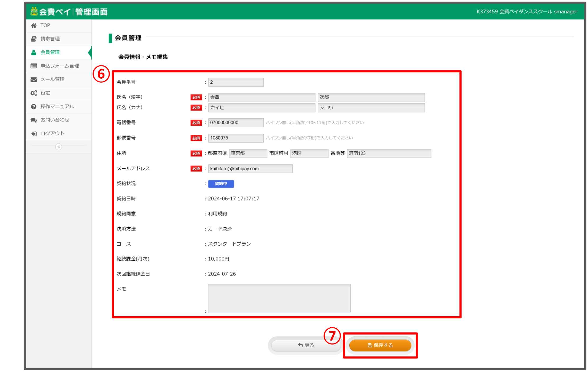
Task: Focus the メールアドレス input field
Action: [x=250, y=169]
